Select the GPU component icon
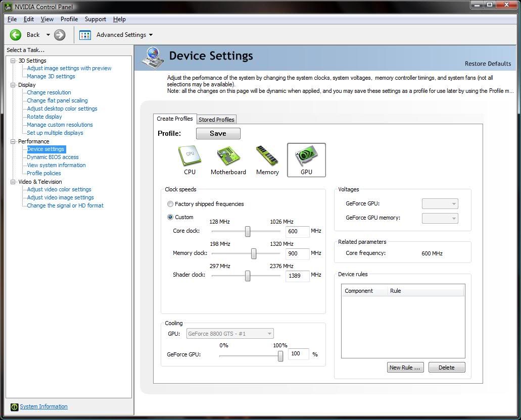Image resolution: width=521 pixels, height=420 pixels. (x=306, y=160)
